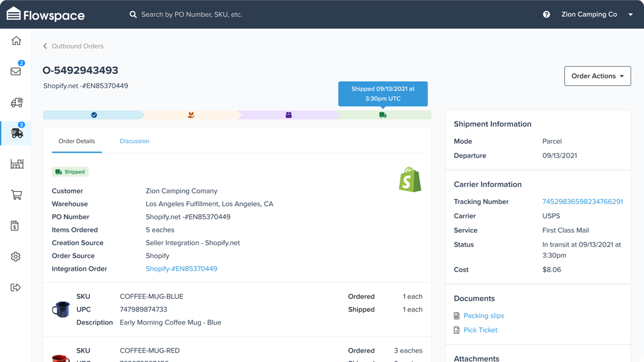Open the tracking number link
Screen dimensions: 644x362
[583, 202]
